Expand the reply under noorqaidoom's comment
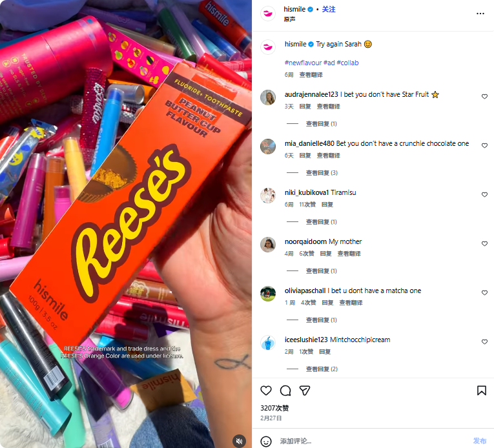 click(x=321, y=271)
